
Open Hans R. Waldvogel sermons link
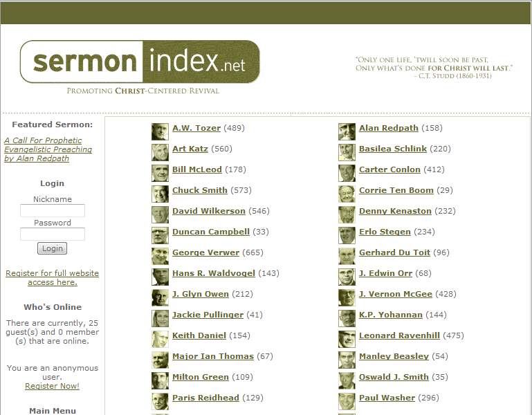tap(213, 273)
